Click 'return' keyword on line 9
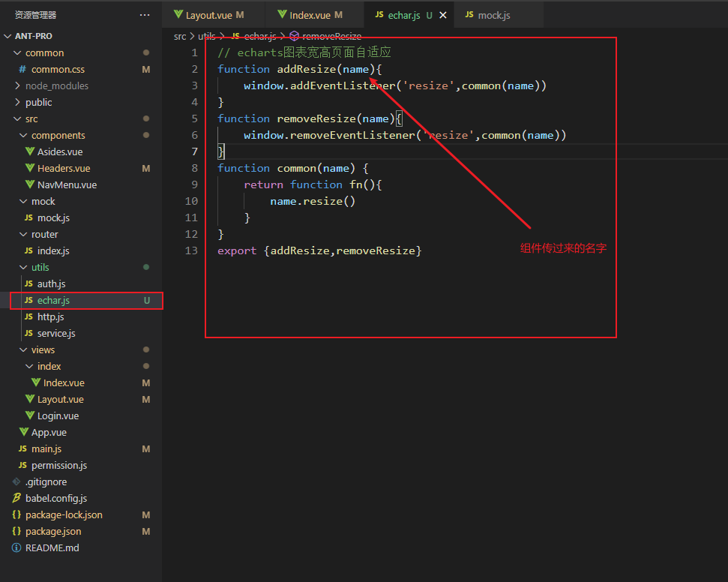Image resolution: width=728 pixels, height=582 pixels. click(263, 184)
